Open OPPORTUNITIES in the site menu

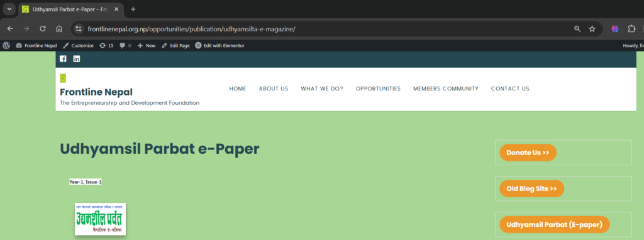[x=378, y=89]
